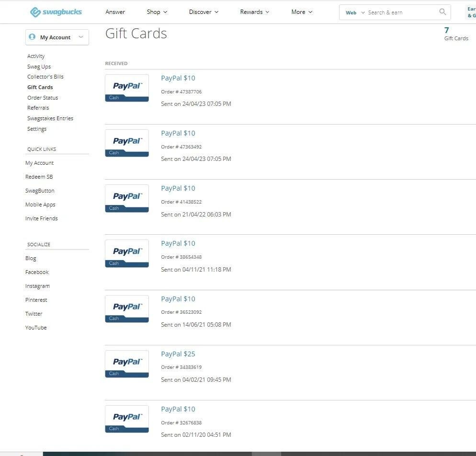Open the Shop menu dropdown
This screenshot has height=456, width=476.
tap(157, 12)
